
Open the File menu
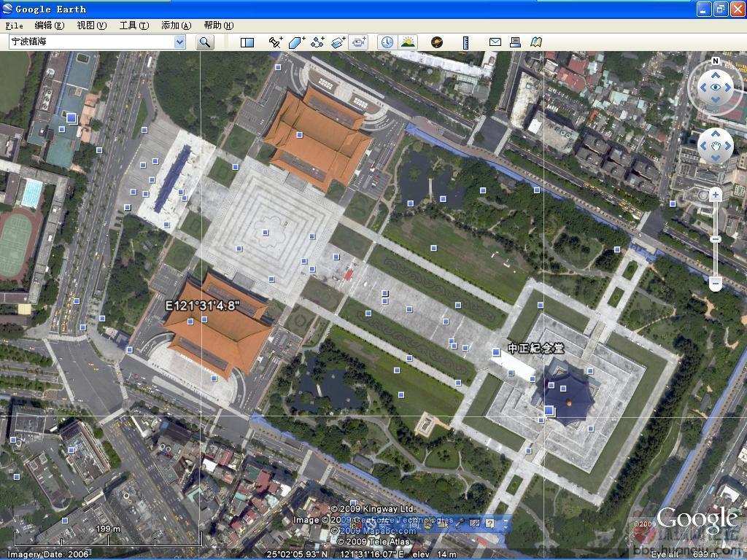click(x=15, y=26)
